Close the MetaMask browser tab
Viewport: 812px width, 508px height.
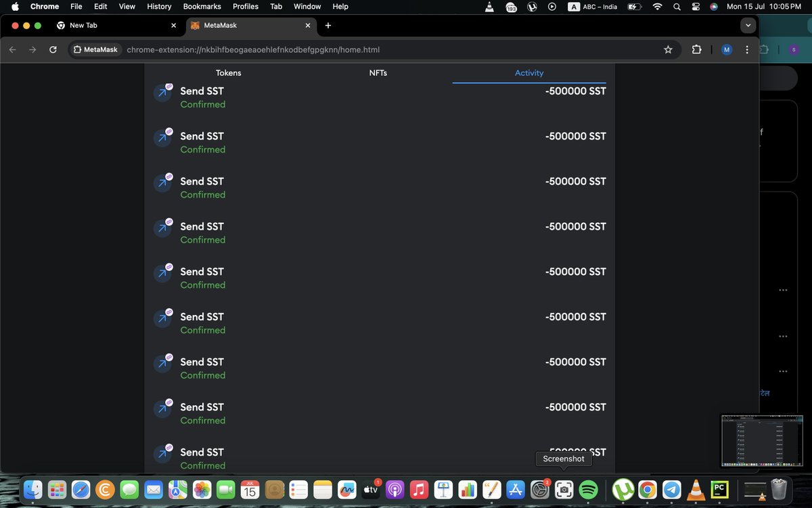308,25
